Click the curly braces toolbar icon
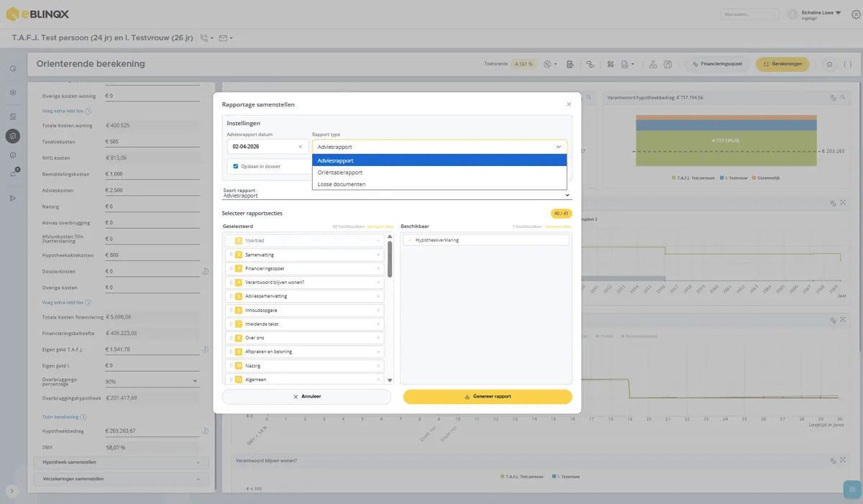863x504 pixels. click(848, 64)
